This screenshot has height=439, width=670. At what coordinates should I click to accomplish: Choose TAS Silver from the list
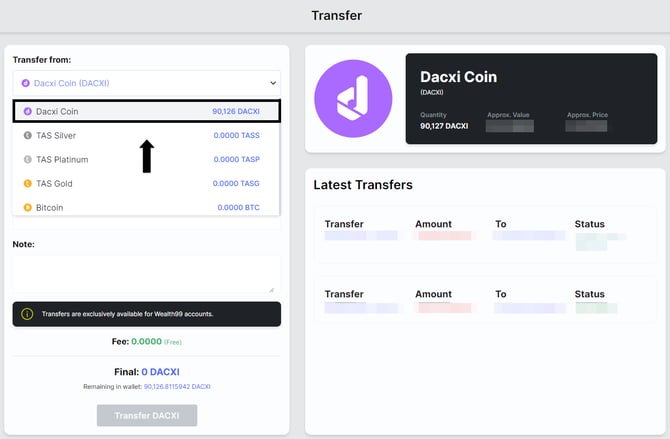[x=147, y=136]
